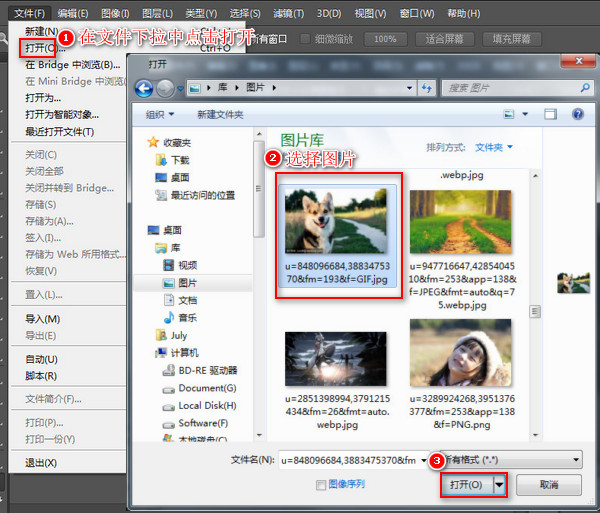600x513 pixels.
Task: Open the July user folder
Action: tap(171, 335)
